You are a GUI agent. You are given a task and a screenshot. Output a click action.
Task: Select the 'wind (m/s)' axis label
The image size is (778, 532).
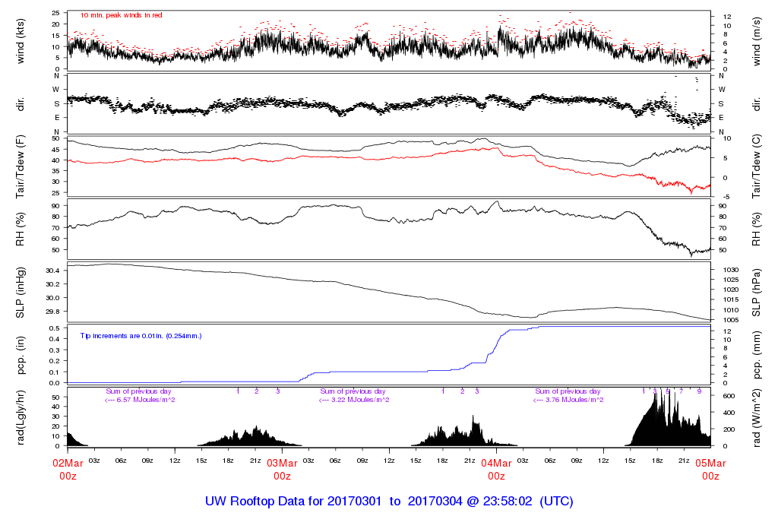tap(756, 42)
